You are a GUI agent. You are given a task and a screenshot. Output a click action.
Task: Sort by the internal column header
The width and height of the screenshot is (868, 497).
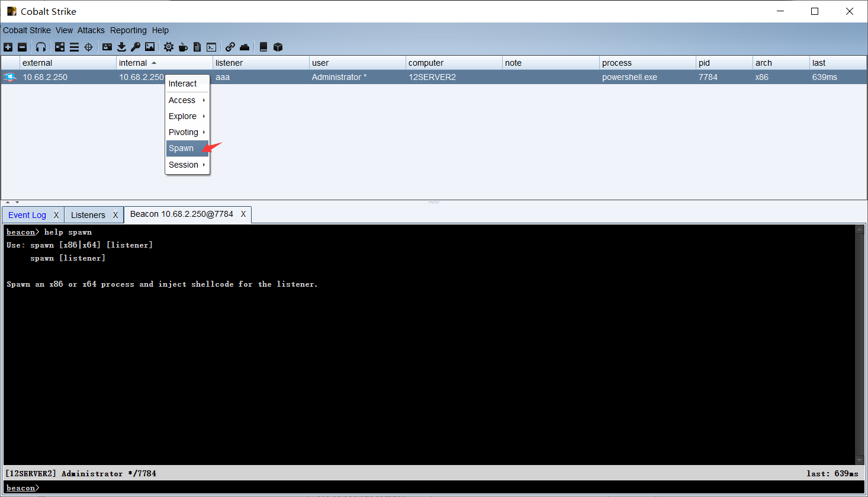(165, 63)
